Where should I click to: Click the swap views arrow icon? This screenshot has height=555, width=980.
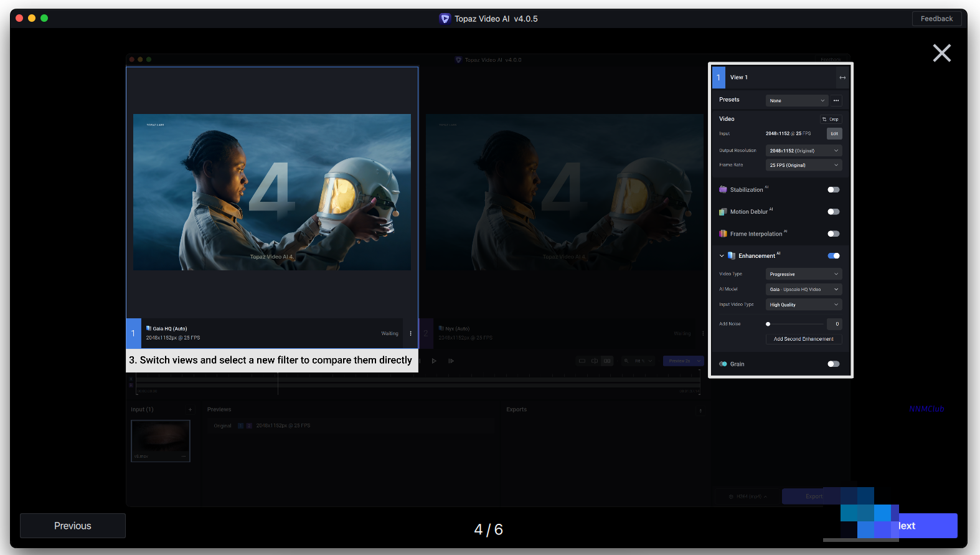(x=842, y=78)
